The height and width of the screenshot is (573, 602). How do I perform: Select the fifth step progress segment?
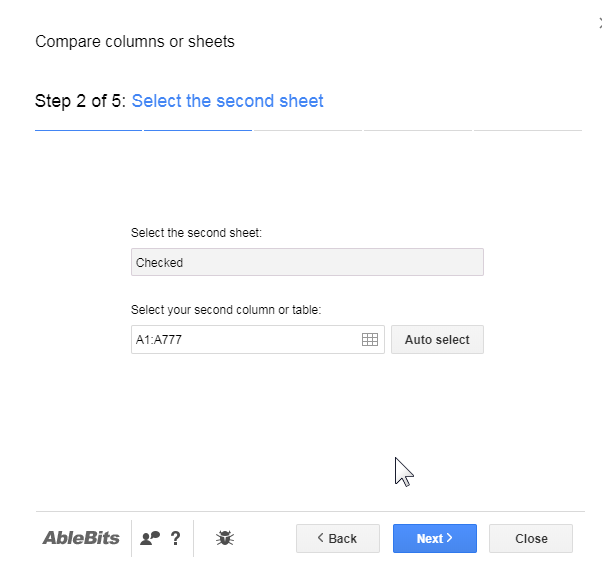(528, 130)
